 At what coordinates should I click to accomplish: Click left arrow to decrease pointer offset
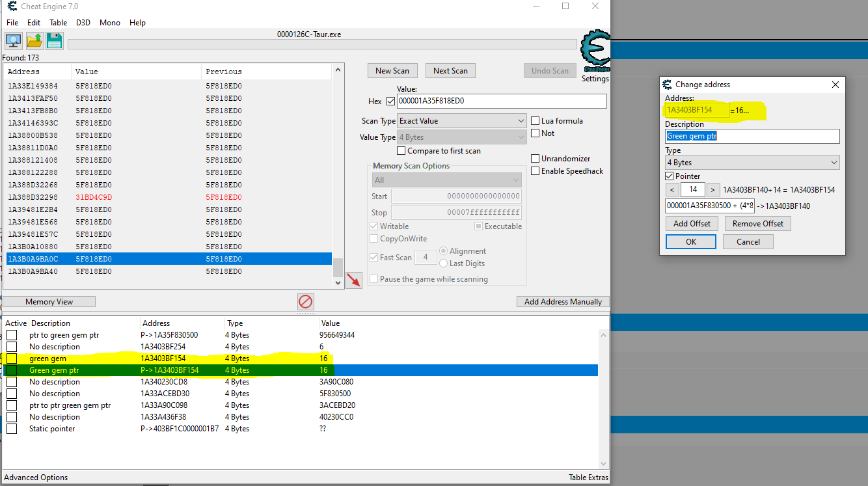tap(671, 190)
